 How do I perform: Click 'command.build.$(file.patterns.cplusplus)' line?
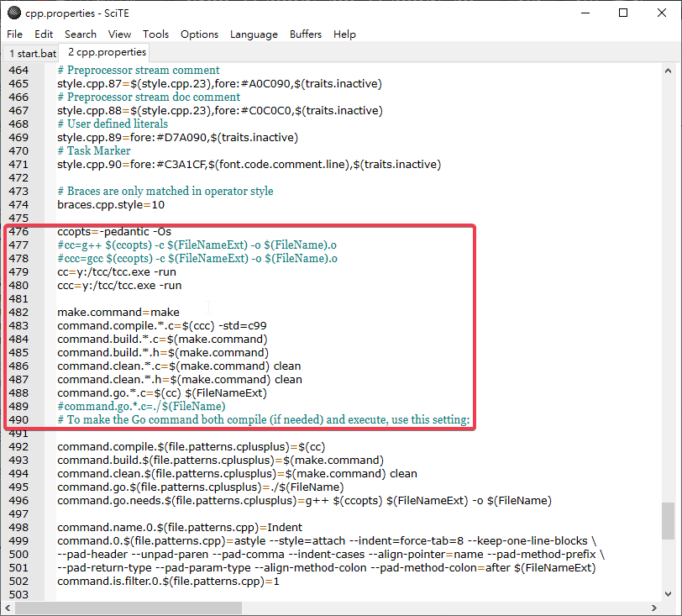pyautogui.click(x=221, y=461)
